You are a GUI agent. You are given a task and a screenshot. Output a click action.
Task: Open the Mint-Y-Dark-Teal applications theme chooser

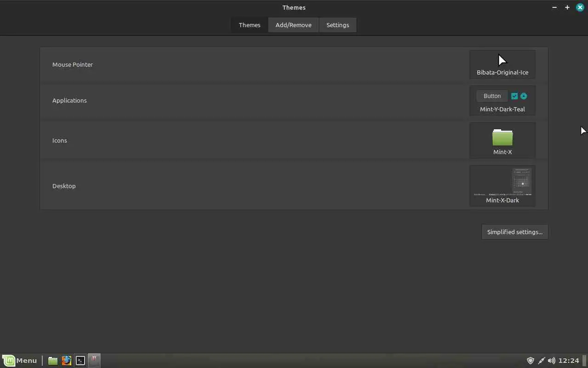(x=503, y=100)
